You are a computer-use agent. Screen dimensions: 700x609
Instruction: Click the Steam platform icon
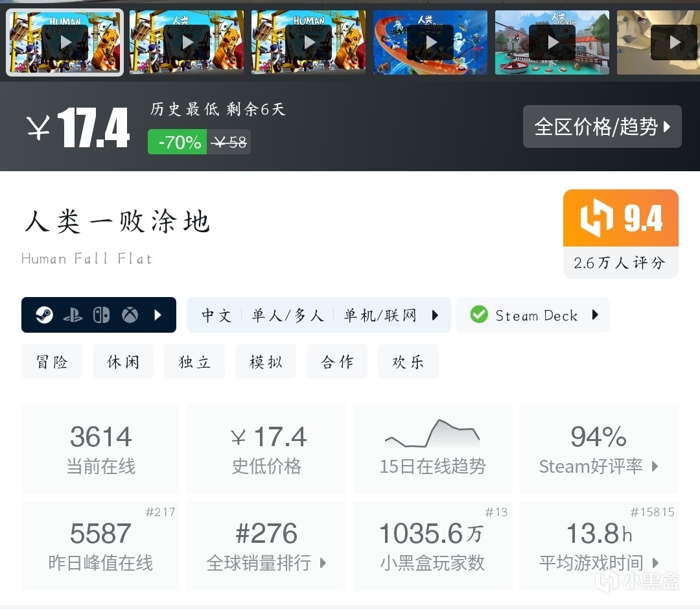pyautogui.click(x=44, y=315)
